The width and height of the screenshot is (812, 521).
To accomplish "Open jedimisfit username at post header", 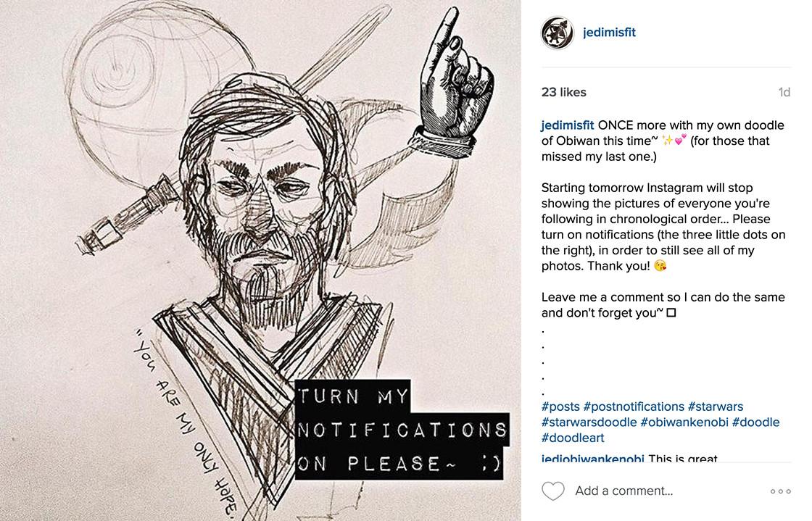I will (609, 32).
